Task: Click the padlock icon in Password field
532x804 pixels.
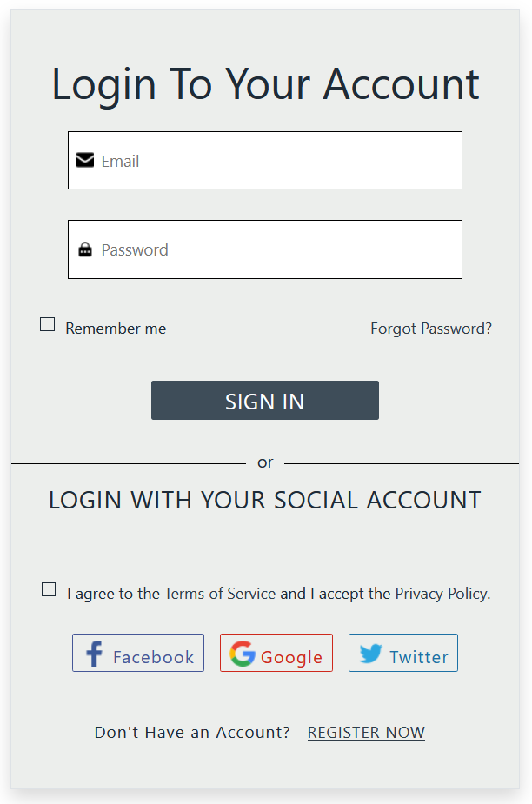Action: (85, 249)
